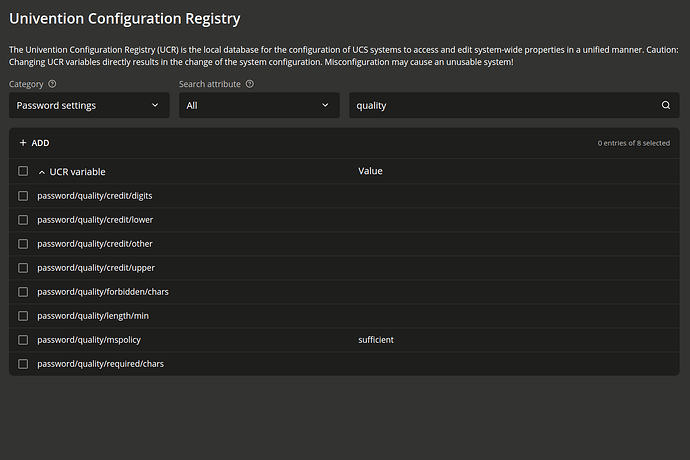The image size is (690, 460).
Task: Open the password/quality/length/min variable
Action: pos(93,316)
